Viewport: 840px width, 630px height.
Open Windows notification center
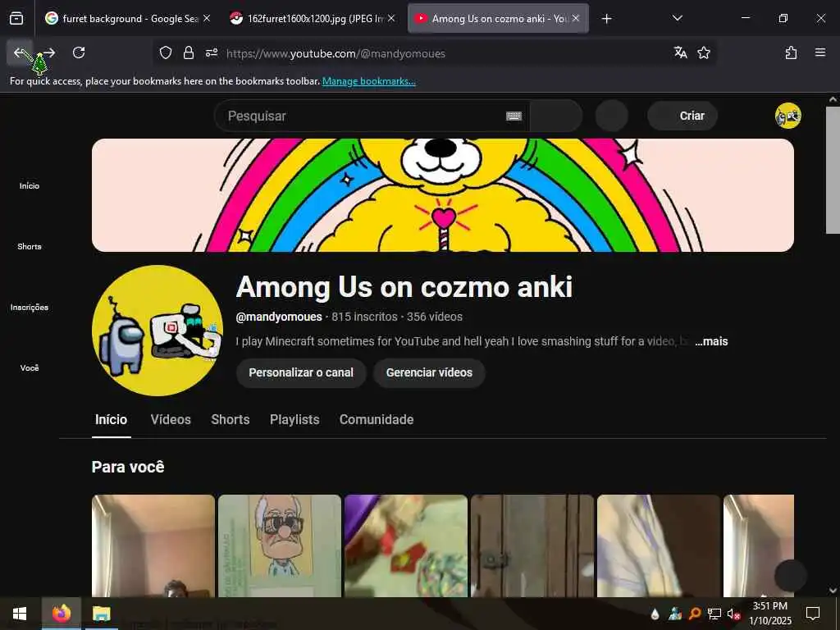813,614
